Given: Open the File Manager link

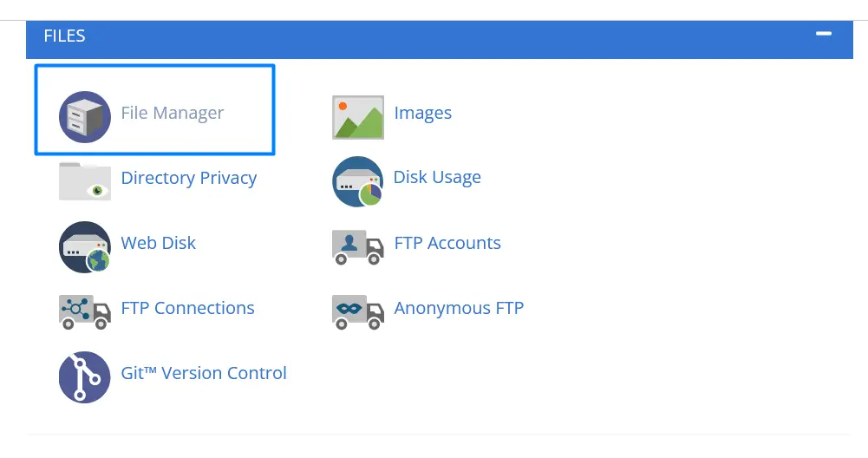Looking at the screenshot, I should click(x=173, y=113).
